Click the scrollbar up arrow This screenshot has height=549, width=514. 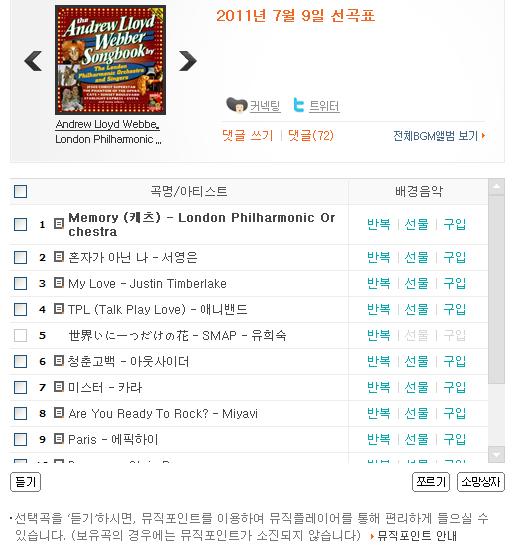[x=496, y=187]
